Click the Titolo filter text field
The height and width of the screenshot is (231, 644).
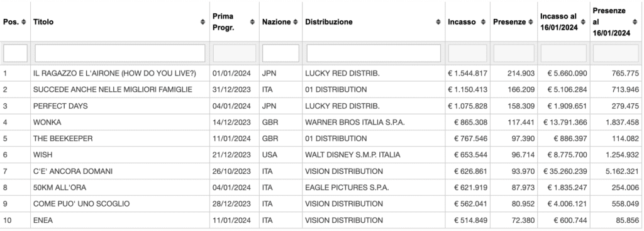tap(120, 54)
